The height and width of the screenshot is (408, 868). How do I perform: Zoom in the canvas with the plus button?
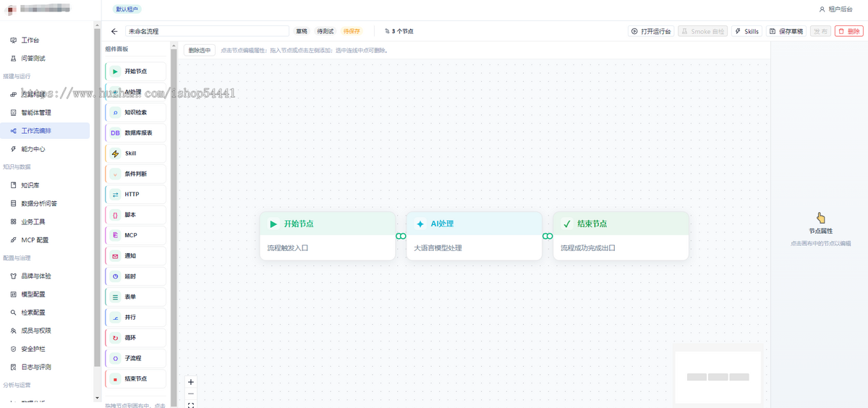pyautogui.click(x=191, y=382)
